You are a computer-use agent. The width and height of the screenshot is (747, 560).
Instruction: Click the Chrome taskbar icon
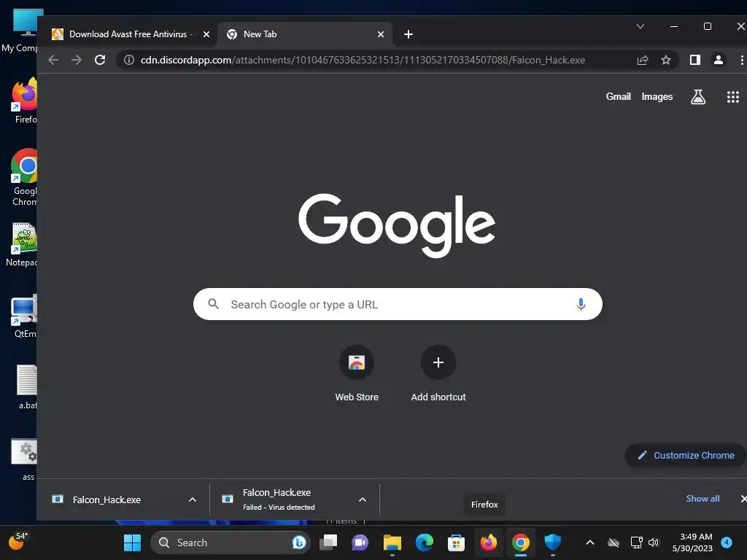point(521,542)
